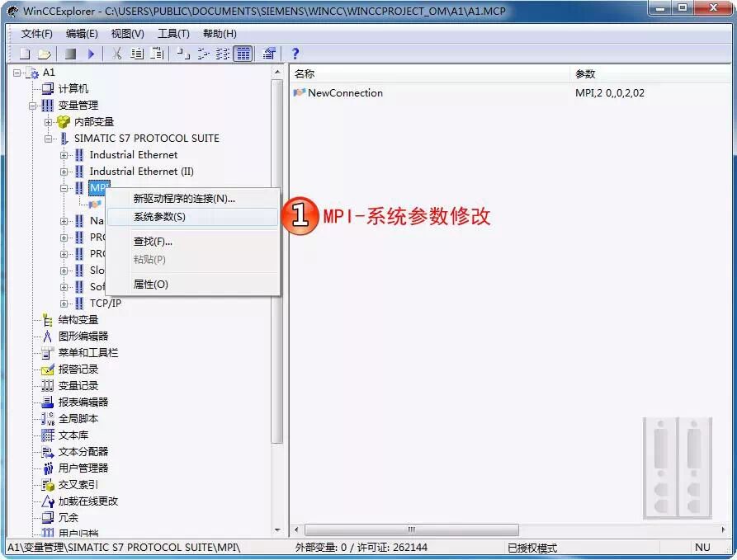737x560 pixels.
Task: Switch to large icons view
Action: pos(183,54)
